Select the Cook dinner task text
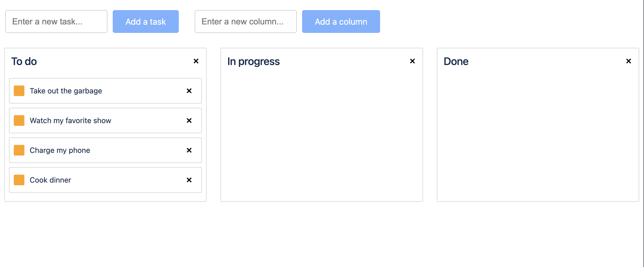This screenshot has height=267, width=644. pos(50,180)
